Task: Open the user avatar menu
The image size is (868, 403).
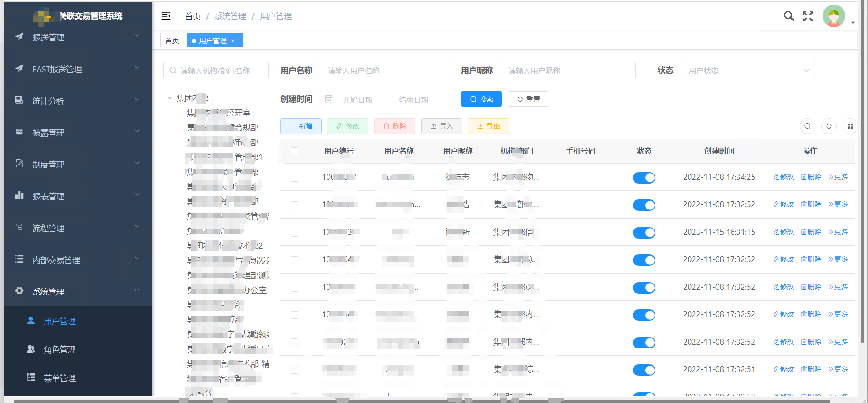Action: point(834,16)
